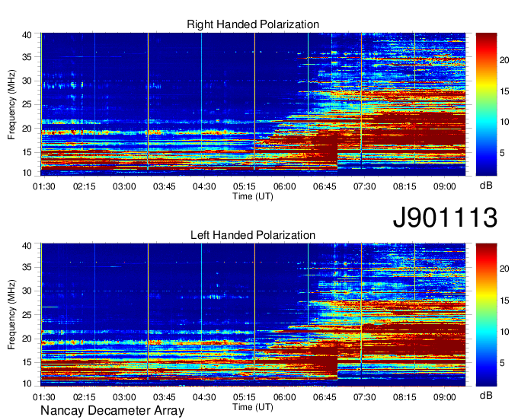Click the J901113 identifier label

[x=445, y=217]
